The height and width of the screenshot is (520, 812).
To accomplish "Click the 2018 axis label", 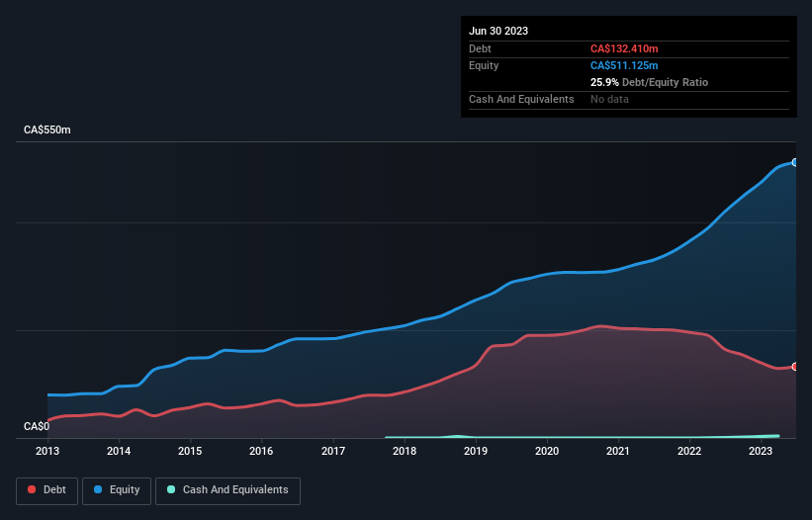I will pos(405,451).
